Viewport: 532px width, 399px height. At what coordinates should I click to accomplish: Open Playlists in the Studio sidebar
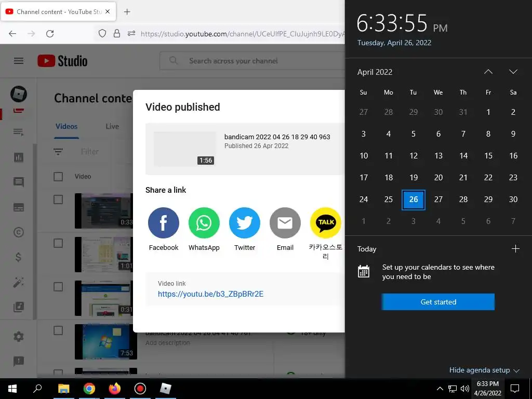click(19, 132)
